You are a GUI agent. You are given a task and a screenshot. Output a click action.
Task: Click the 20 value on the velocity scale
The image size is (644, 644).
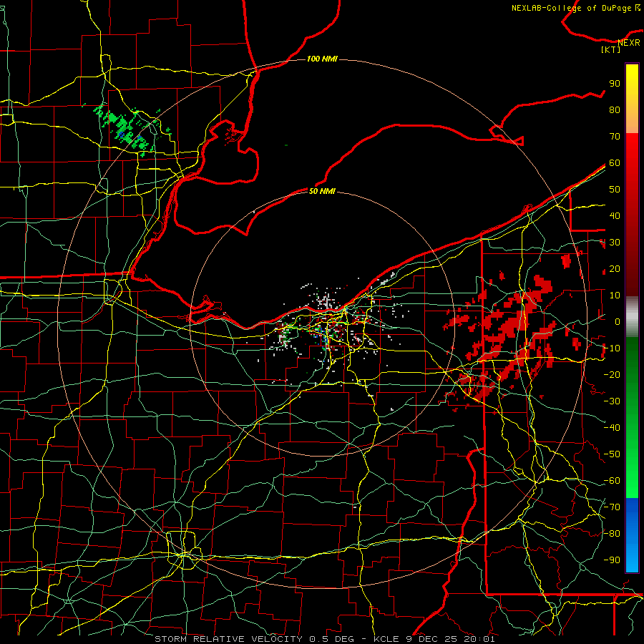point(615,268)
